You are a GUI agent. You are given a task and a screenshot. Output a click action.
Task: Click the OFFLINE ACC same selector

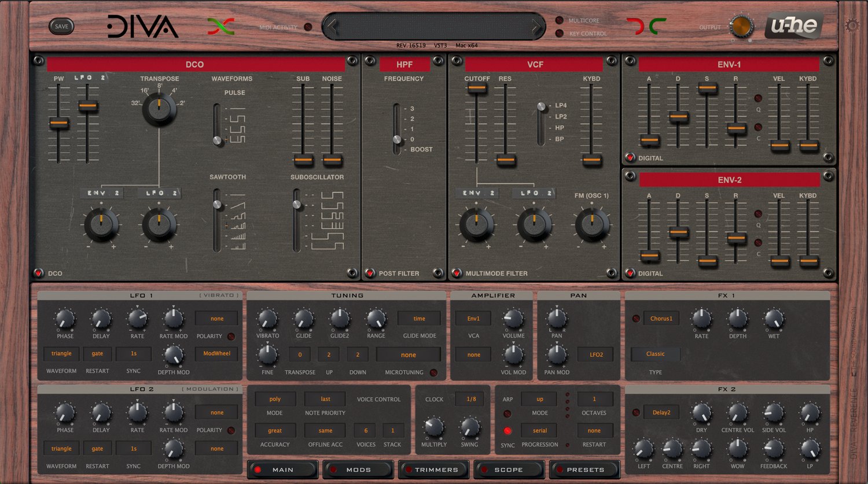pyautogui.click(x=325, y=431)
